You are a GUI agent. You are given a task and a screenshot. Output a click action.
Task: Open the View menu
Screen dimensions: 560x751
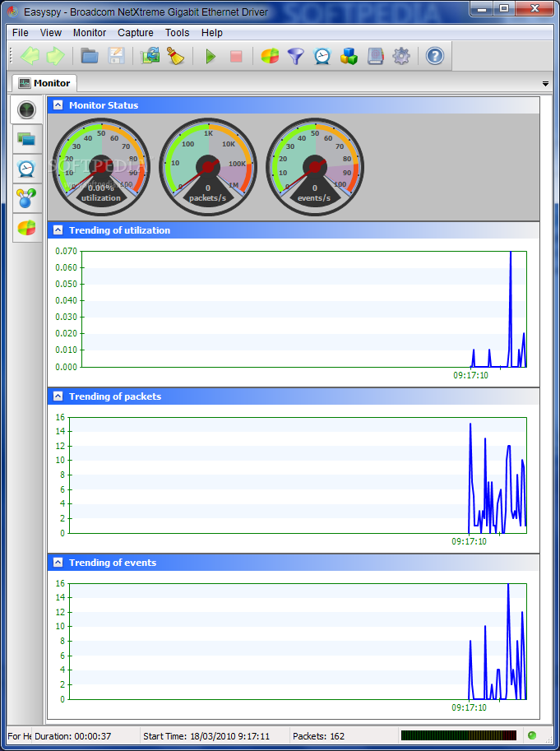(x=51, y=33)
